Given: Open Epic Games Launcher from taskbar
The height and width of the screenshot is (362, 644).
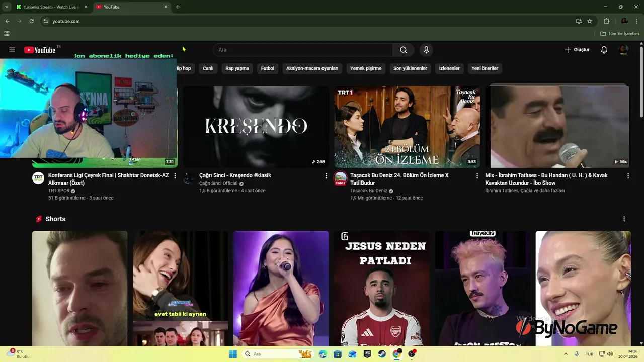Looking at the screenshot, I should coord(367,354).
